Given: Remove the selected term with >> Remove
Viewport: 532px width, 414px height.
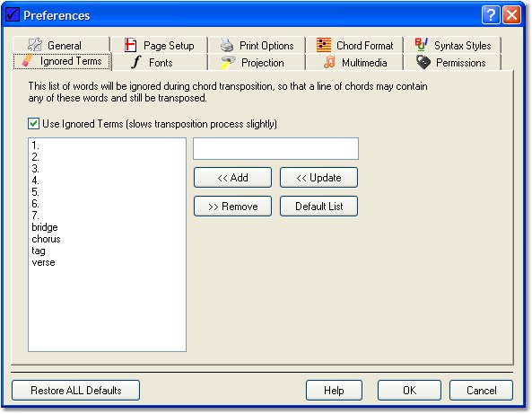Looking at the screenshot, I should point(232,207).
